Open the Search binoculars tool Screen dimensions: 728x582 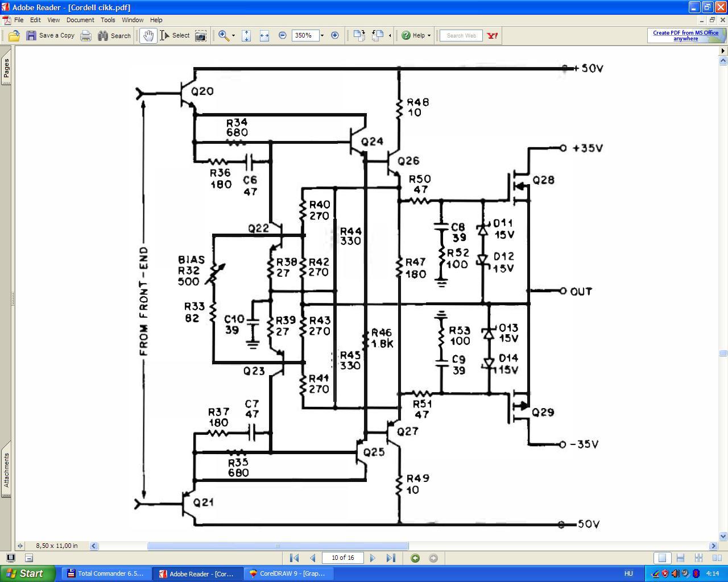114,35
